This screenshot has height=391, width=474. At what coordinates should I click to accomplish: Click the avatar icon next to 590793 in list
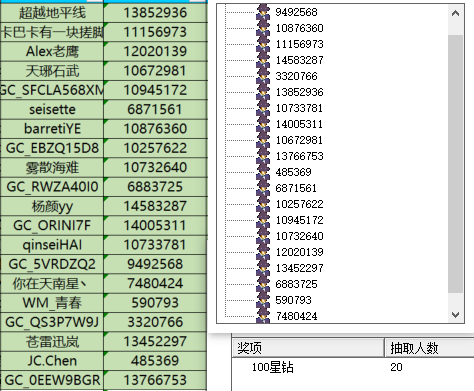[x=263, y=300]
